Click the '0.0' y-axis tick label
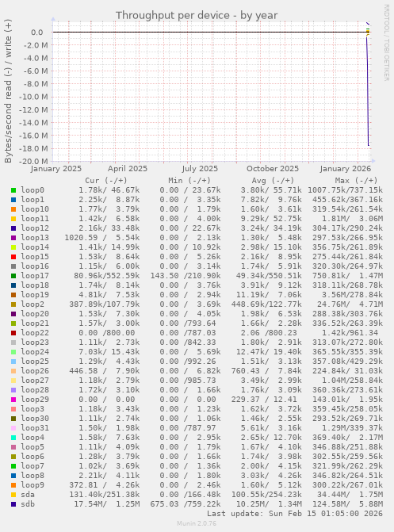The image size is (394, 532). pos(37,33)
